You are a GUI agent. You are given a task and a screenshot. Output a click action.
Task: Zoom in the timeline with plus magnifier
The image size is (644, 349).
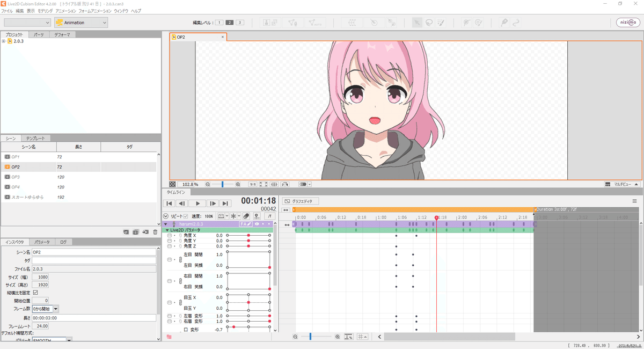pyautogui.click(x=338, y=337)
